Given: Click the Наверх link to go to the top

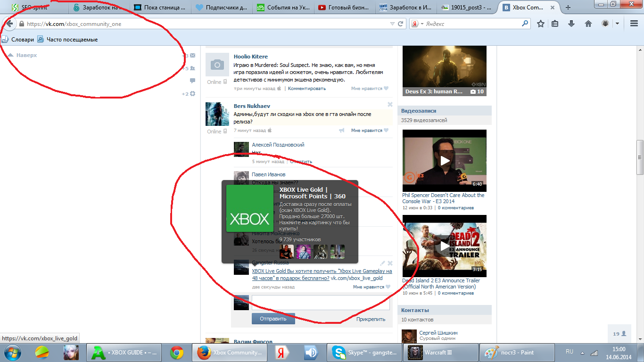Looking at the screenshot, I should [x=23, y=55].
